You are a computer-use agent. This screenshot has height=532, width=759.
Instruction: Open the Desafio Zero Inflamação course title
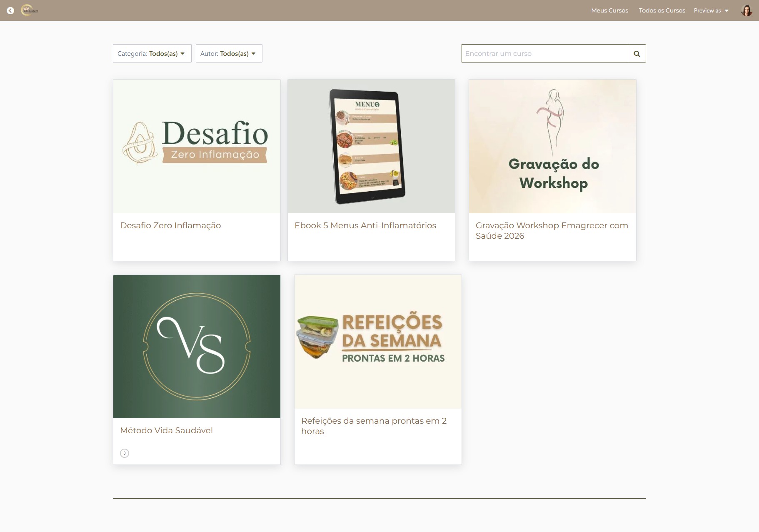tap(170, 225)
